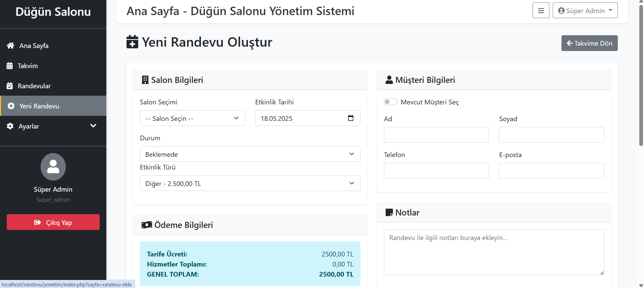Click the Takvime Dön button
Viewport: 644px width, 288px height.
(589, 43)
